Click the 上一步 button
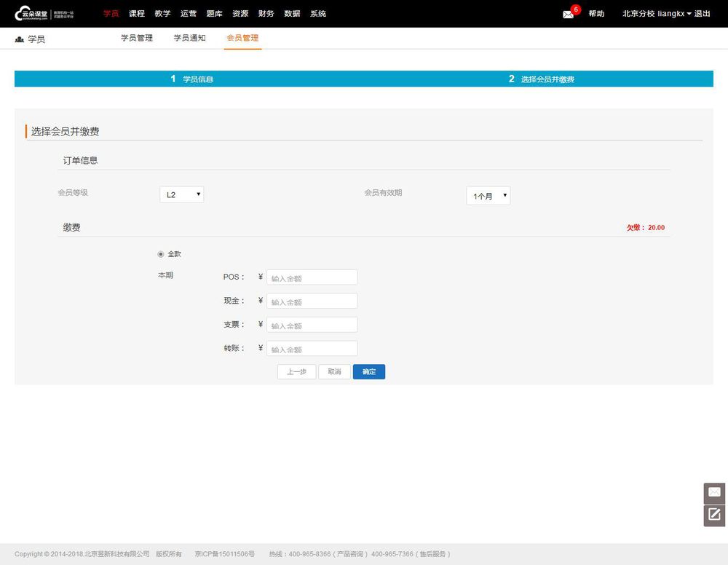728x565 pixels. (297, 371)
